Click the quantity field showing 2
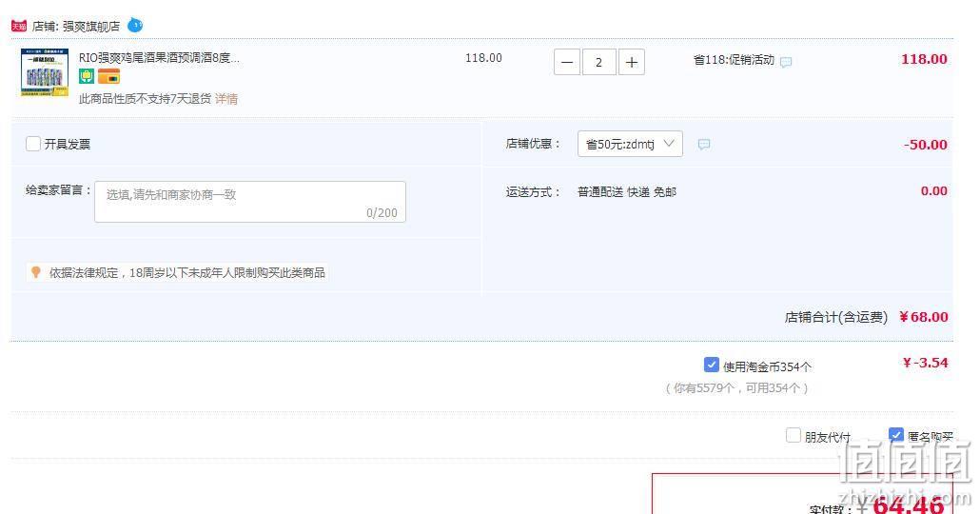The image size is (980, 514). click(598, 62)
